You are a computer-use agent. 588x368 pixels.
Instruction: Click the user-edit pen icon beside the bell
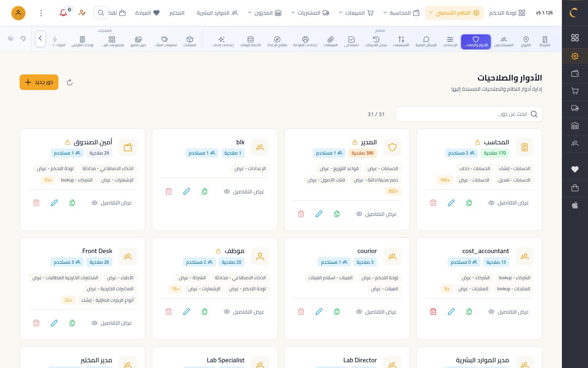tap(82, 13)
